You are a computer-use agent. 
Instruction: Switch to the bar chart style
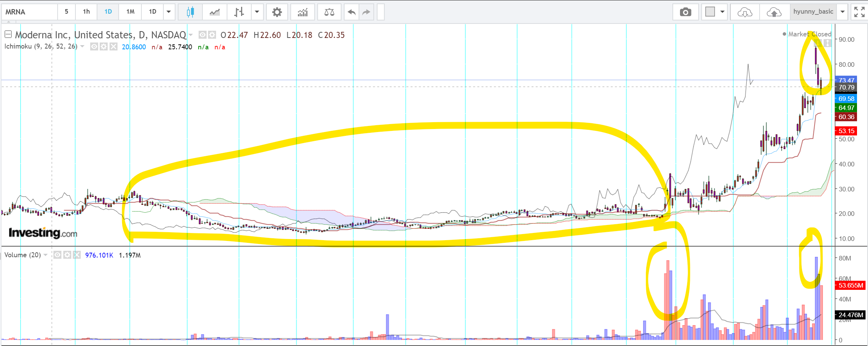pyautogui.click(x=239, y=12)
